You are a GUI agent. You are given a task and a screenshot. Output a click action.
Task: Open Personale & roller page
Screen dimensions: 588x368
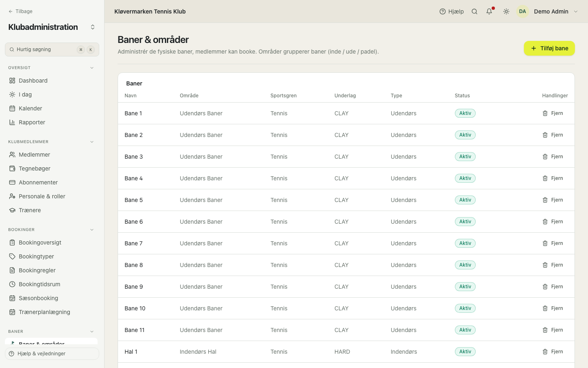pyautogui.click(x=52, y=196)
